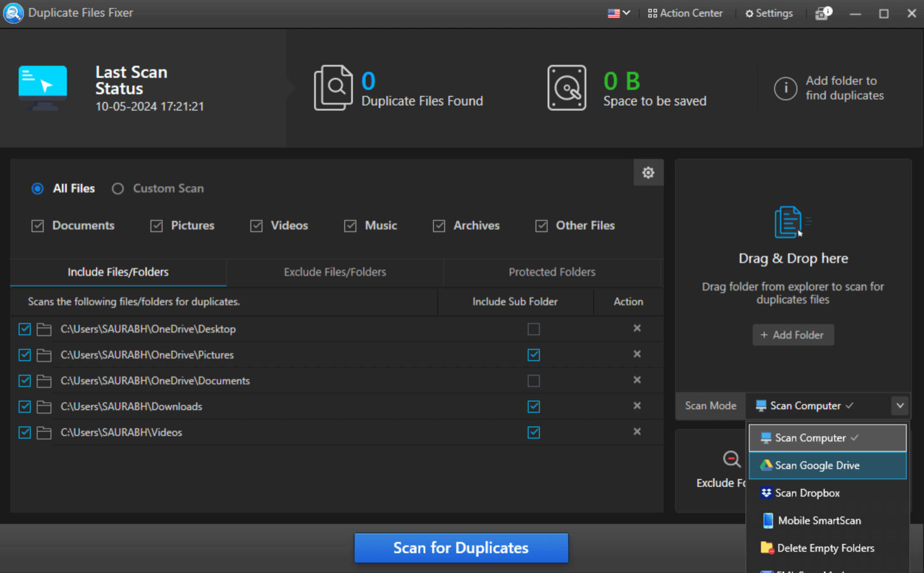Remove the OneDrive\Pictures folder from list

click(637, 354)
